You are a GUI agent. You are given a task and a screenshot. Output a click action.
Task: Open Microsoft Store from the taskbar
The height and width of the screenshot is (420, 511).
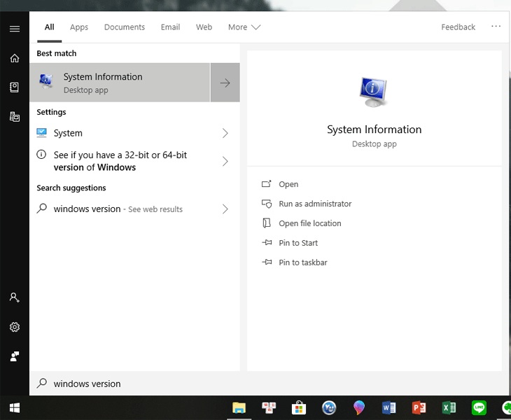pyautogui.click(x=299, y=407)
